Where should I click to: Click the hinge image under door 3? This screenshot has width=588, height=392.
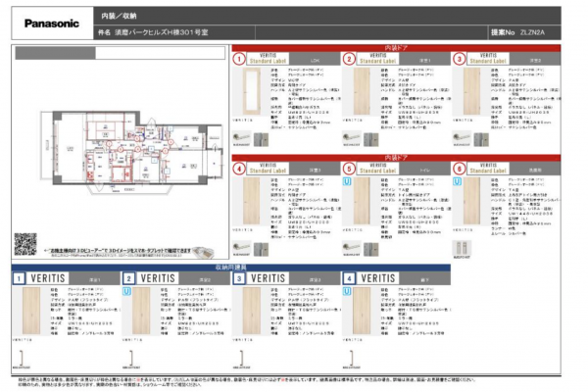pyautogui.click(x=481, y=139)
